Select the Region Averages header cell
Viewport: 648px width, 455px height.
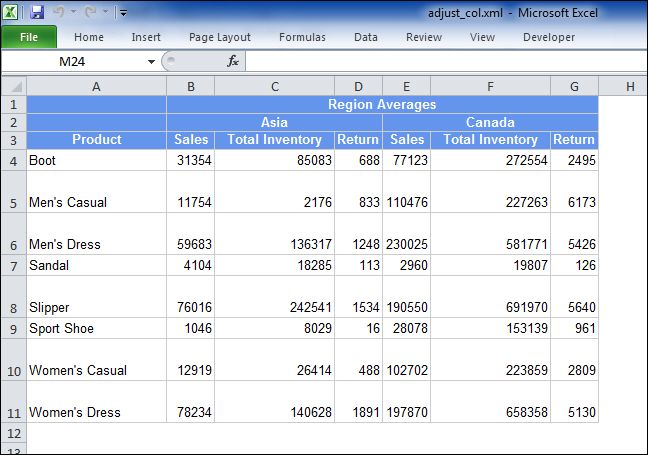click(382, 104)
